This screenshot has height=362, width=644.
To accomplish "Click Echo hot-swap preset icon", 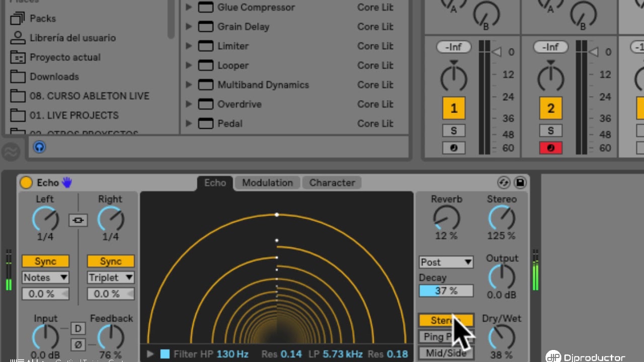I will (504, 183).
